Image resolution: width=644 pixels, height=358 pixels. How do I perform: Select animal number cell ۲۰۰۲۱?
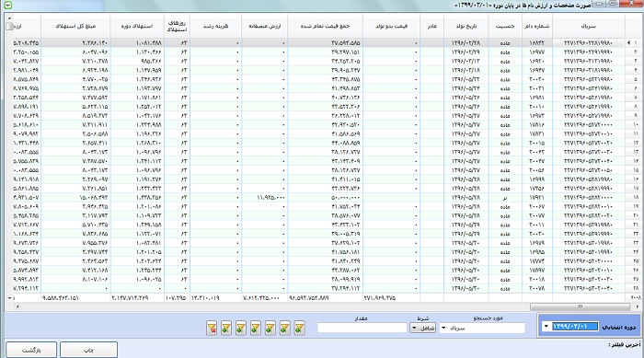point(537,88)
